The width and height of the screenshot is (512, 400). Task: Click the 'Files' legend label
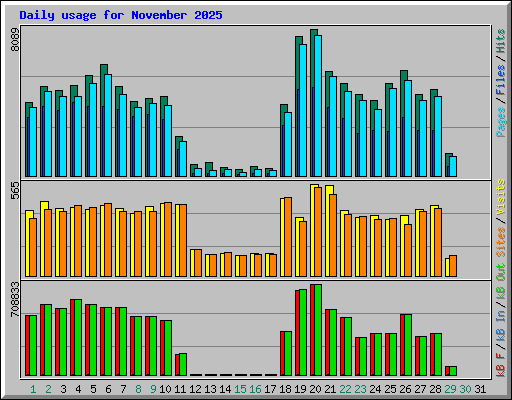point(500,80)
